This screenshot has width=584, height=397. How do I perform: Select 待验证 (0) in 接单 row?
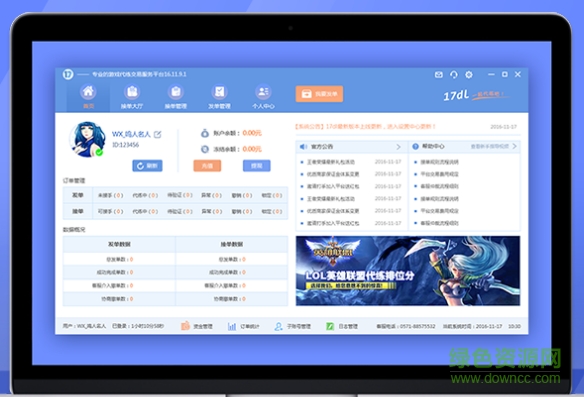(x=180, y=211)
